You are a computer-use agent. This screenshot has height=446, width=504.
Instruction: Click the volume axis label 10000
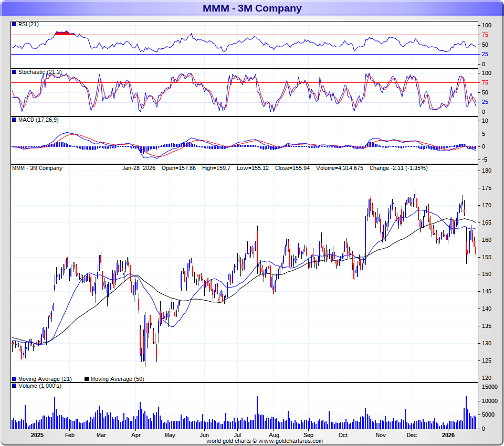click(489, 401)
